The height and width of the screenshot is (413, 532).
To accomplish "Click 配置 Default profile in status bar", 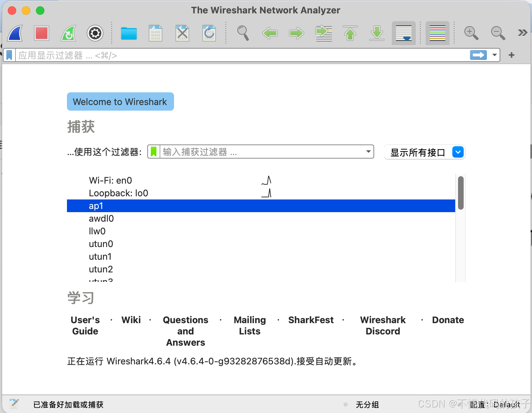I will [495, 405].
